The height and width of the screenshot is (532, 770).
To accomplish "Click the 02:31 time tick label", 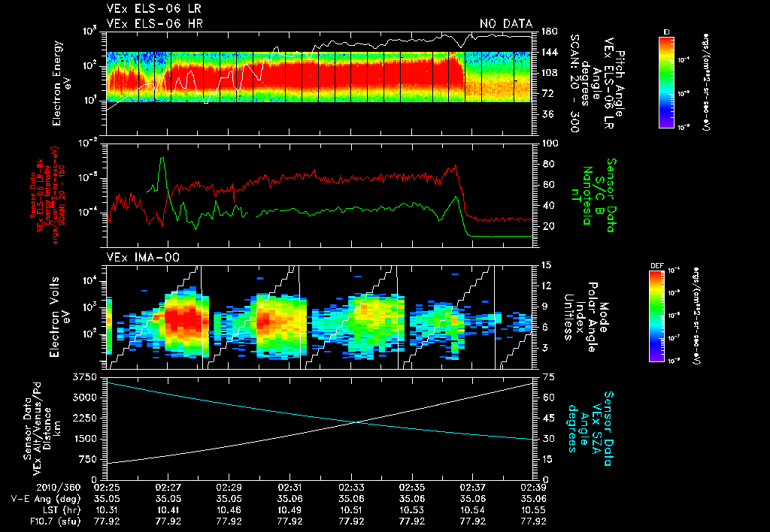I will point(290,488).
